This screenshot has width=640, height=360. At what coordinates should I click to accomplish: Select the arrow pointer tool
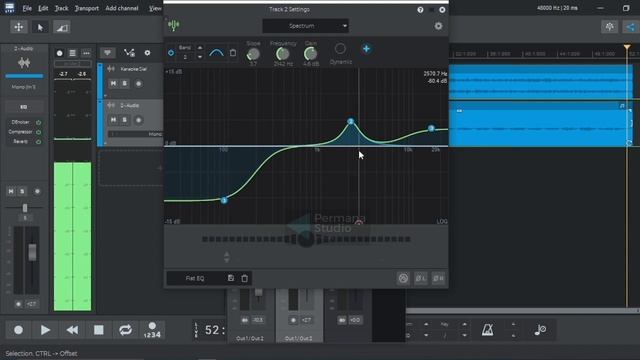pos(40,27)
